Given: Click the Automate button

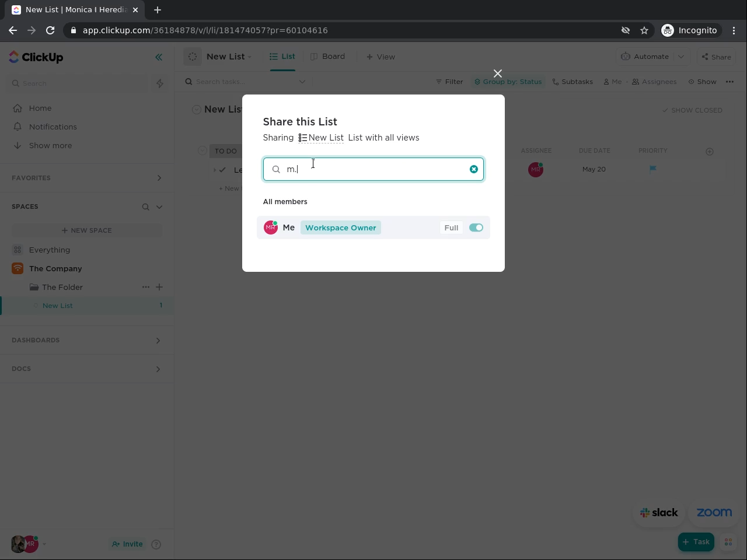Looking at the screenshot, I should coord(645,57).
